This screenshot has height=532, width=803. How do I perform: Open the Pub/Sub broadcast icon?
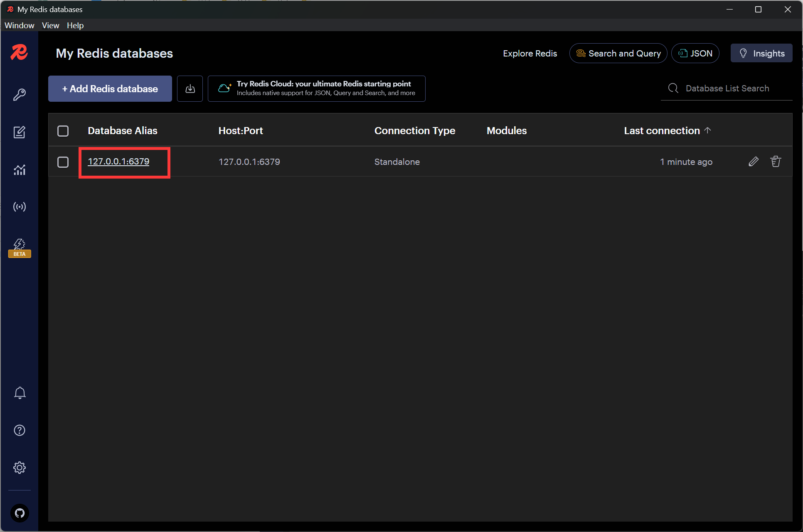[x=20, y=207]
